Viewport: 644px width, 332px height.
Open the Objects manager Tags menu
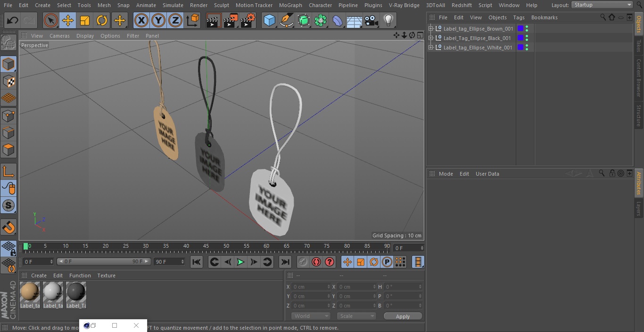519,17
